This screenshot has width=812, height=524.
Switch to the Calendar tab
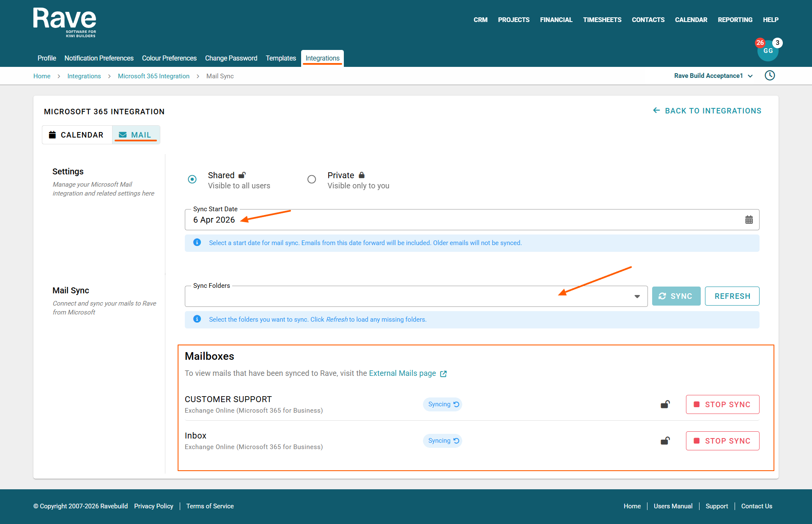point(77,135)
